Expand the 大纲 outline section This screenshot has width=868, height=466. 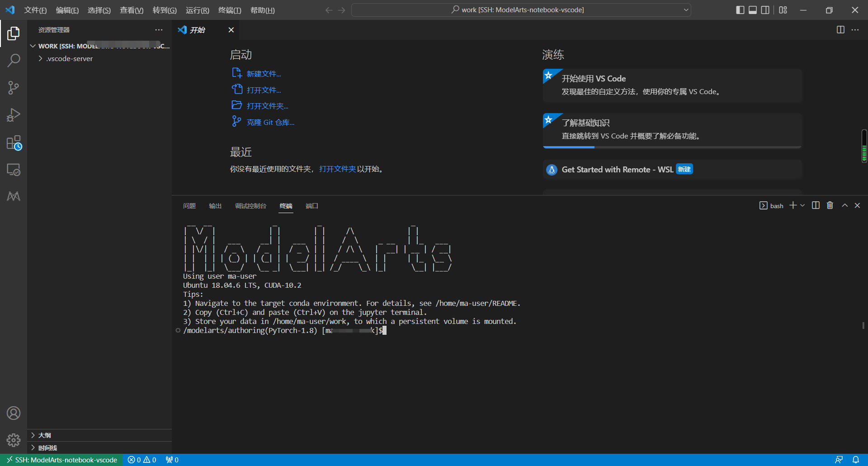point(99,435)
